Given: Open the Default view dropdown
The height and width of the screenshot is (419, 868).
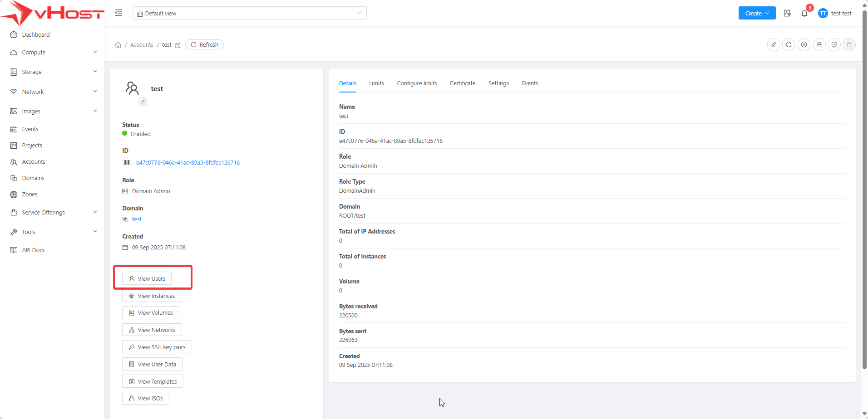Looking at the screenshot, I should coord(249,13).
